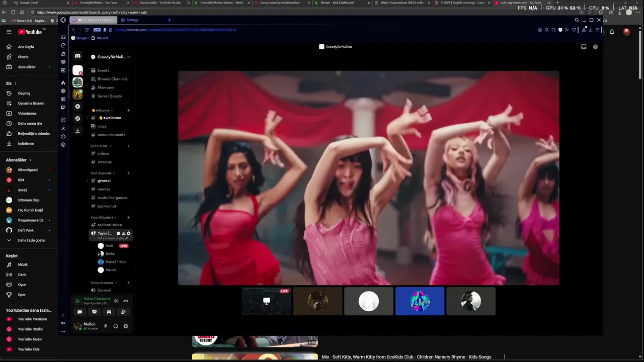Open YouTube account avatar
The height and width of the screenshot is (362, 644).
pyautogui.click(x=626, y=32)
